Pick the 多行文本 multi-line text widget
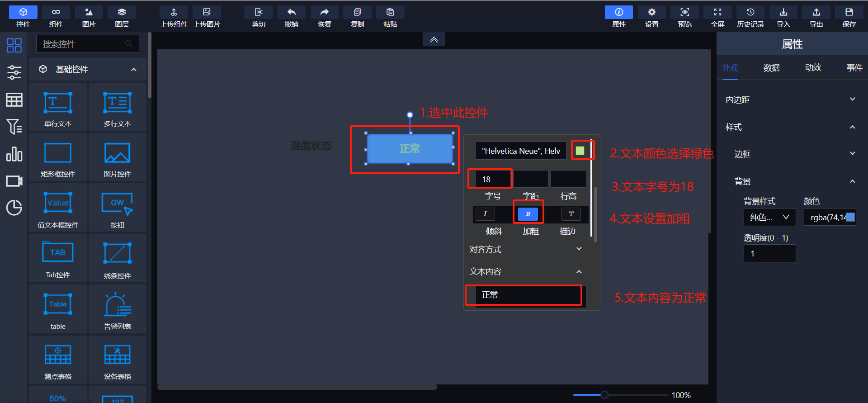Viewport: 868px width, 403px height. [118, 108]
